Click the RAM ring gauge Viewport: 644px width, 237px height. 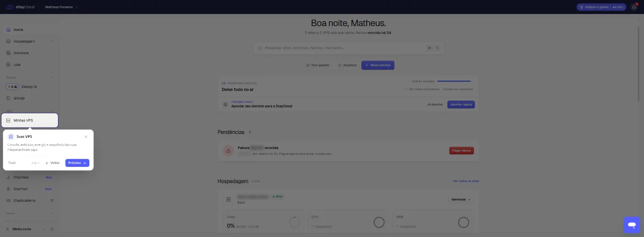[x=463, y=222]
